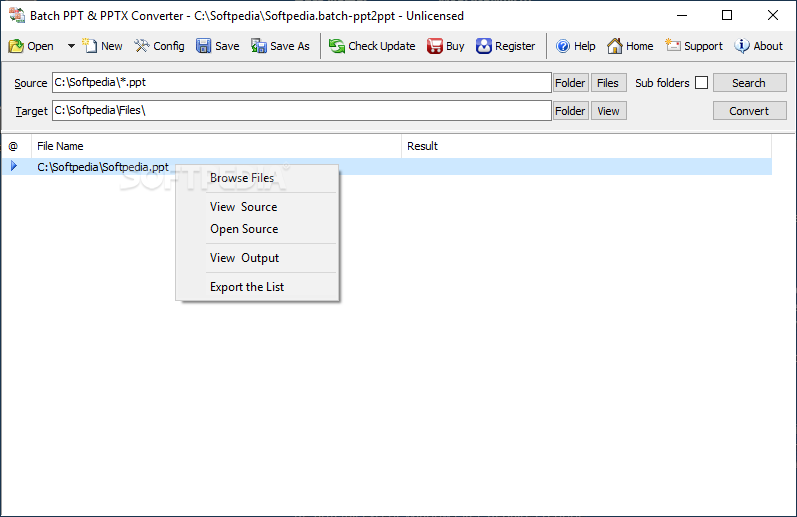Viewport: 797px width, 517px height.
Task: Maximize the converter window
Action: tap(727, 15)
